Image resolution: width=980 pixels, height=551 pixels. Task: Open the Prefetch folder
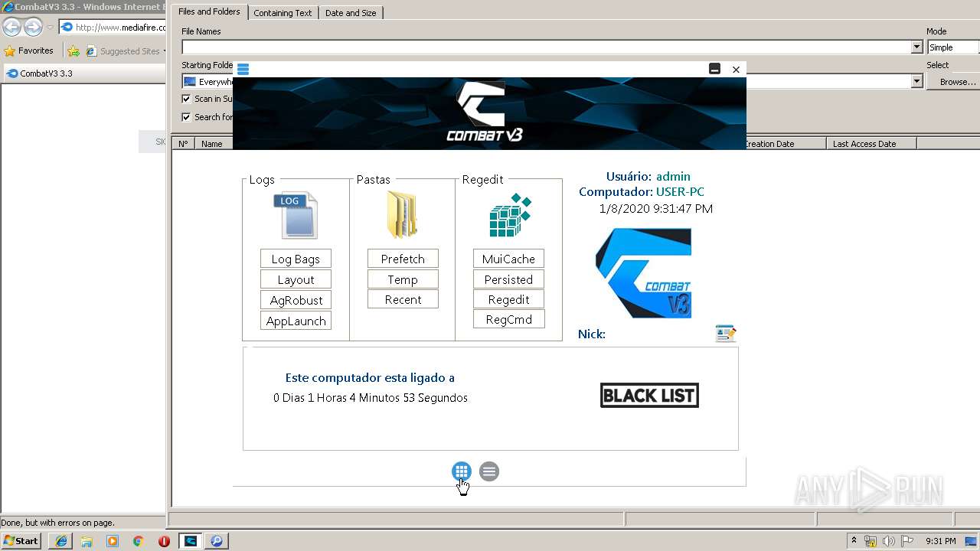(403, 259)
